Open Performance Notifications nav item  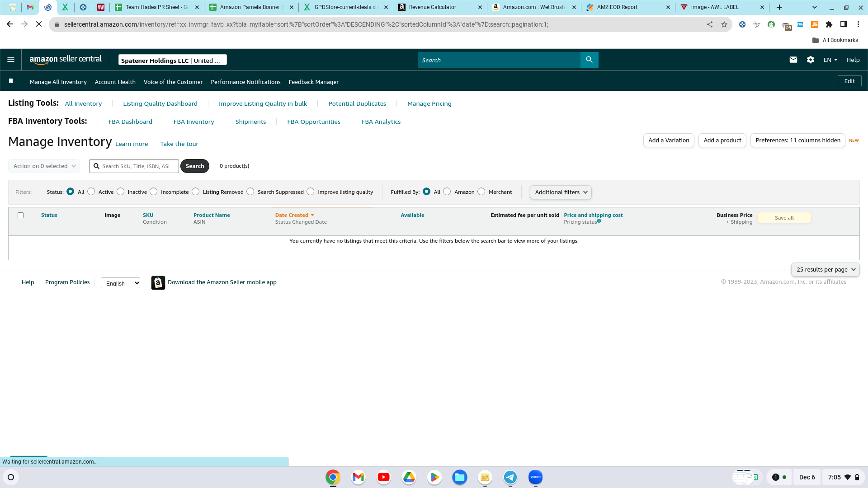coord(246,82)
